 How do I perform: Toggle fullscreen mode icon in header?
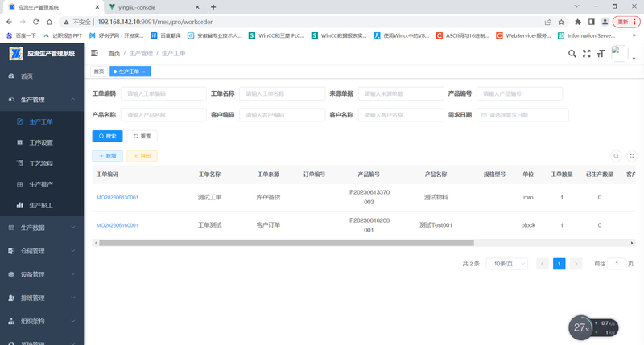coord(587,54)
